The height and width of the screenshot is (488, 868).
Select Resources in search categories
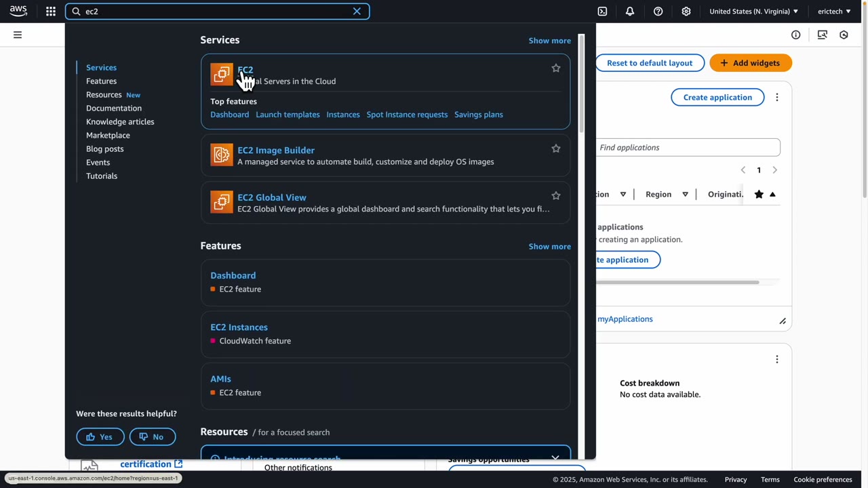pyautogui.click(x=104, y=95)
